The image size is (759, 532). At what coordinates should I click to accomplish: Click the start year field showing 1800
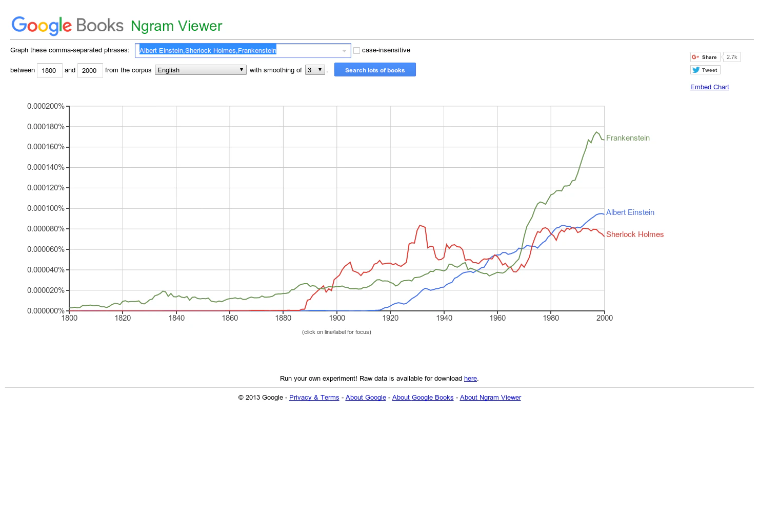pos(50,70)
